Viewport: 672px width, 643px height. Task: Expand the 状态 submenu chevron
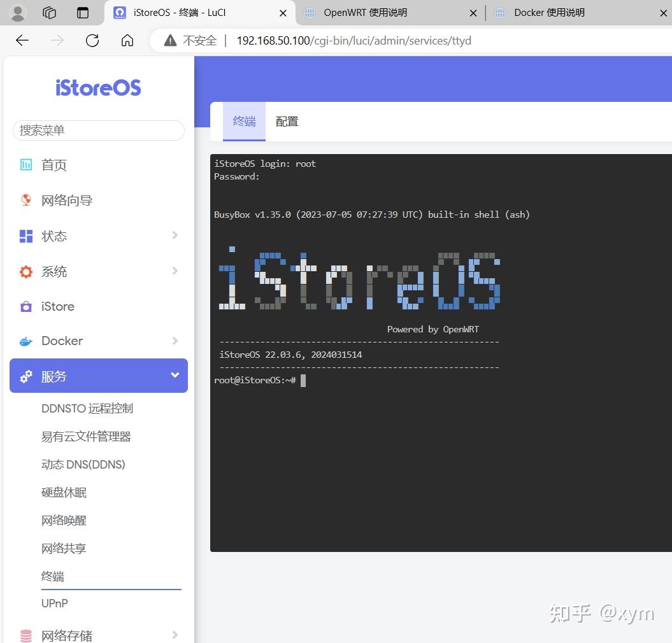coord(175,236)
